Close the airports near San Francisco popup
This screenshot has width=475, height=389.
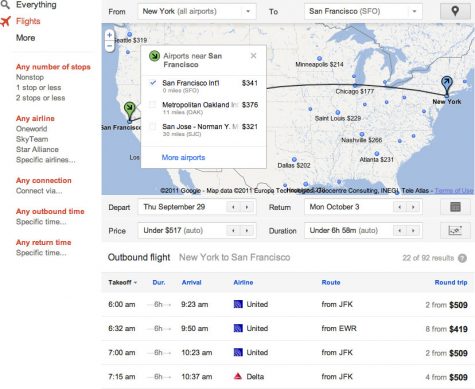coord(253,56)
